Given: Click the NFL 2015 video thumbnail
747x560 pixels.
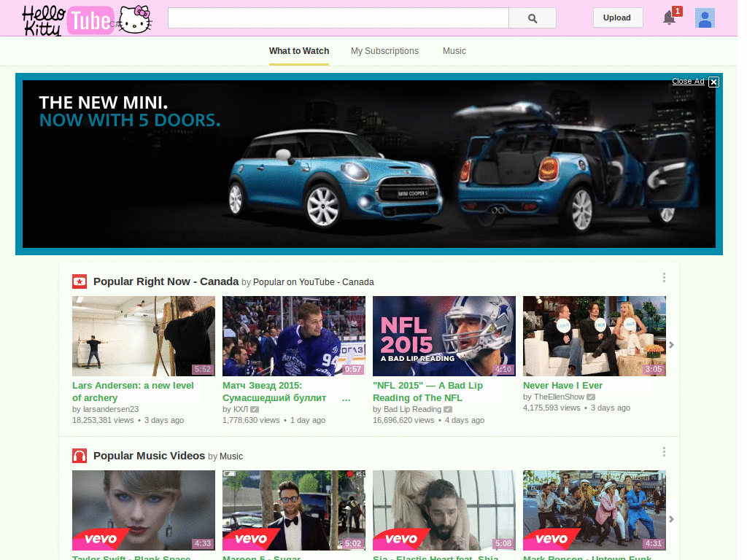Looking at the screenshot, I should 444,336.
